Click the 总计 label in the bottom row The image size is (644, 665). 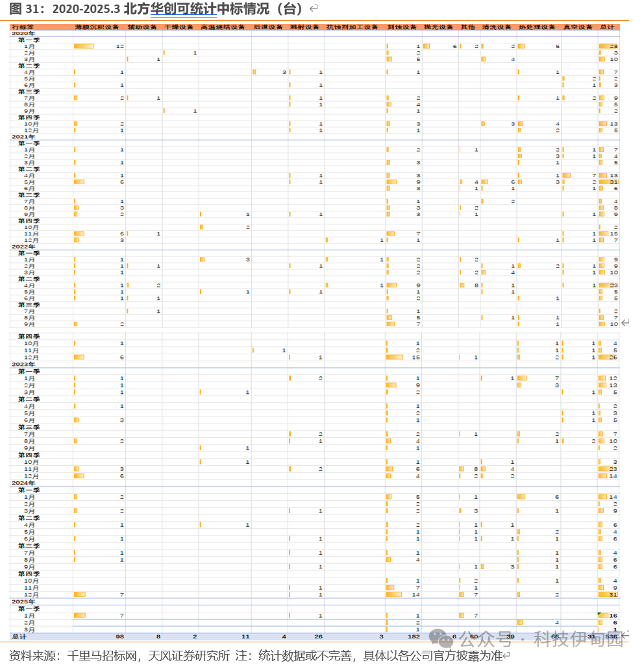coord(19,636)
